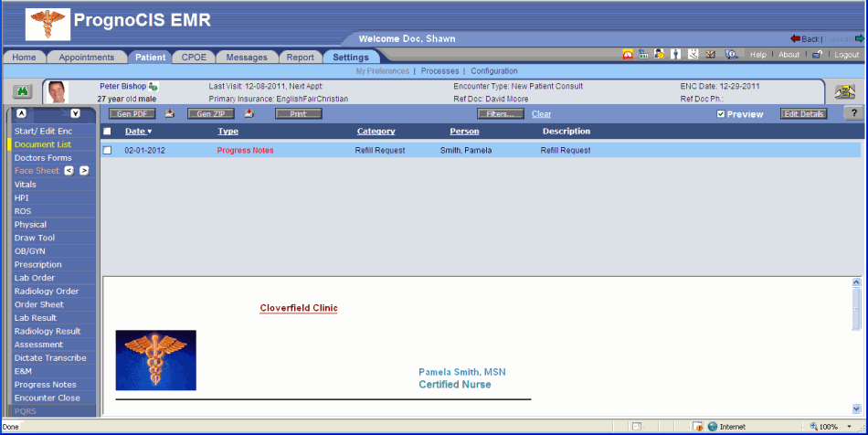Click the Help link in top bar
This screenshot has width=868, height=435.
pyautogui.click(x=757, y=54)
